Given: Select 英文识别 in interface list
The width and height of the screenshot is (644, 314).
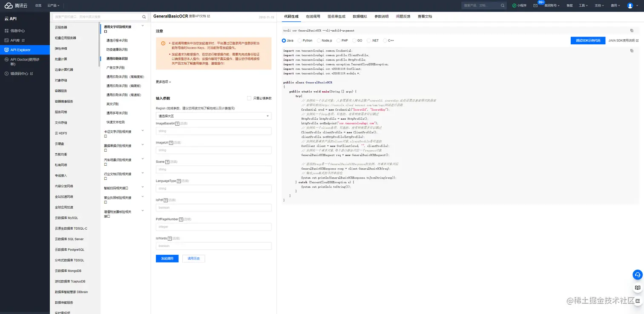Looking at the screenshot, I should tap(112, 104).
